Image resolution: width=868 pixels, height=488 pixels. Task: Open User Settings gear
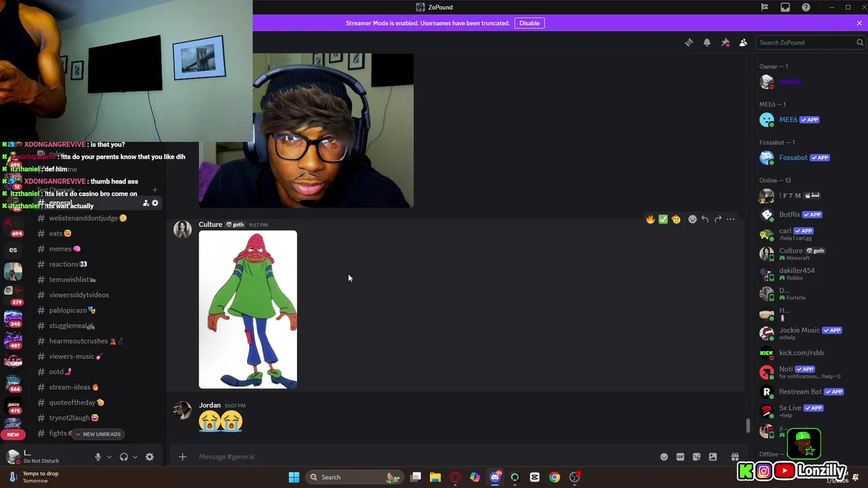tap(150, 457)
